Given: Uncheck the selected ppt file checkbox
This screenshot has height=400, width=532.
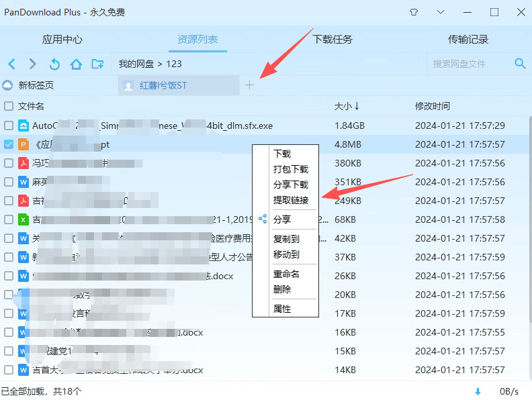Looking at the screenshot, I should pyautogui.click(x=9, y=144).
